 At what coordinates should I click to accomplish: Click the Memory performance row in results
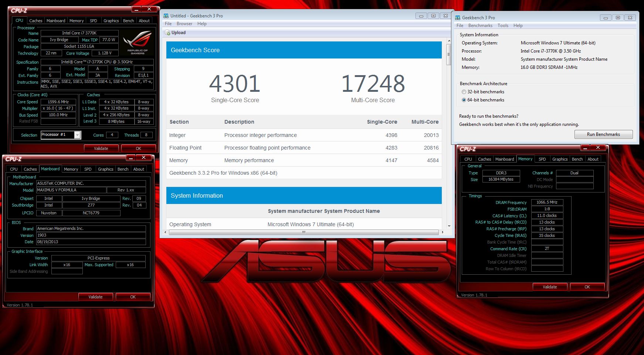[x=304, y=160]
